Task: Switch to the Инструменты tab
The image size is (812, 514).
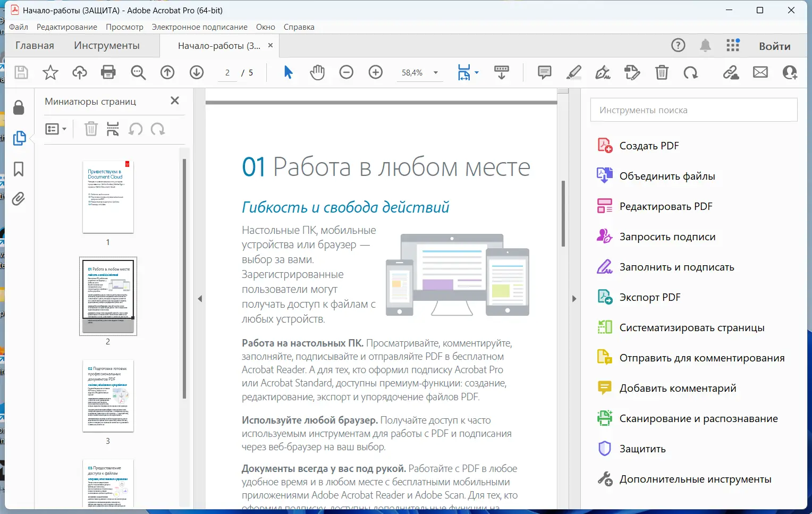Action: coord(107,46)
